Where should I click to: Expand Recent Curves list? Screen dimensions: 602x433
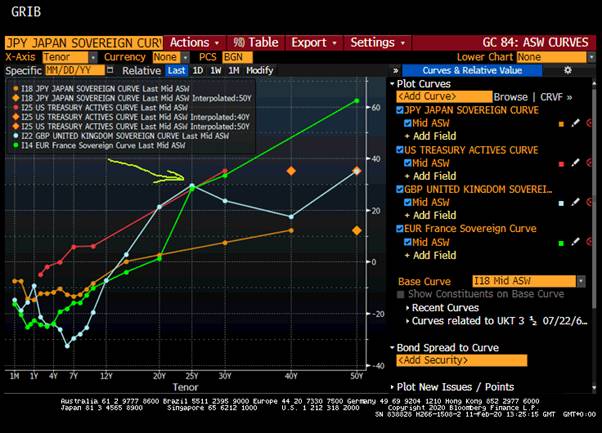pyautogui.click(x=407, y=308)
